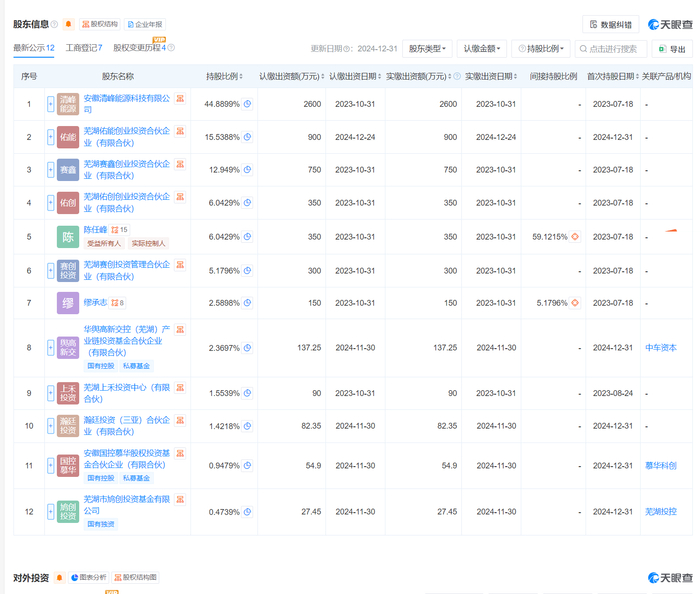Click holding ratio icon beside 15.5388%
The image size is (700, 594).
pyautogui.click(x=247, y=137)
